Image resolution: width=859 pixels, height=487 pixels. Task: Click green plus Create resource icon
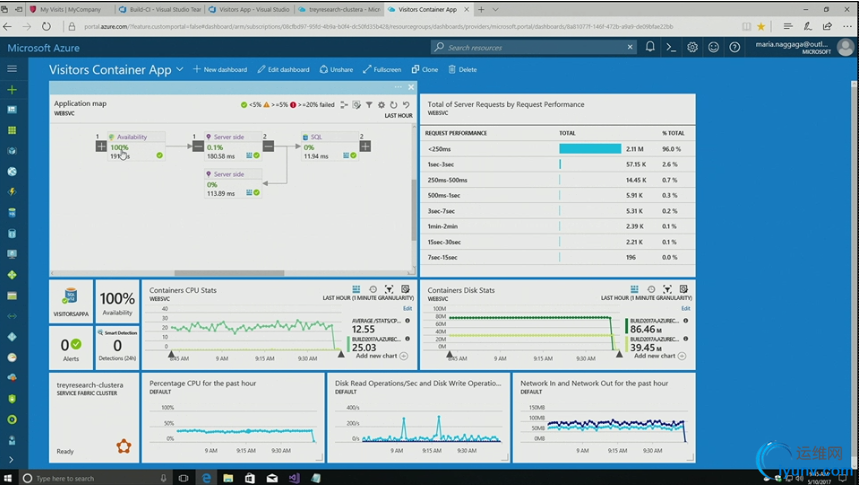coord(12,89)
